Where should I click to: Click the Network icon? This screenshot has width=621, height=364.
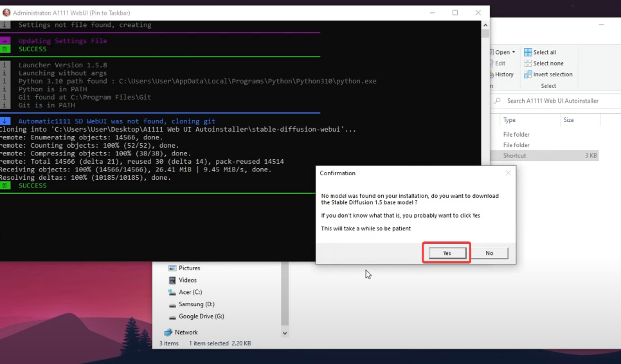[168, 333]
